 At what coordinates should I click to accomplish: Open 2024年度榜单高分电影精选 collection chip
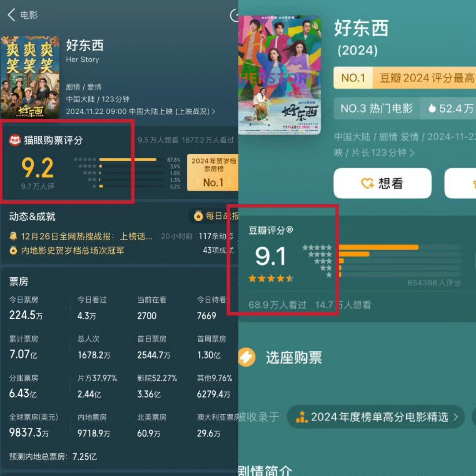[375, 417]
